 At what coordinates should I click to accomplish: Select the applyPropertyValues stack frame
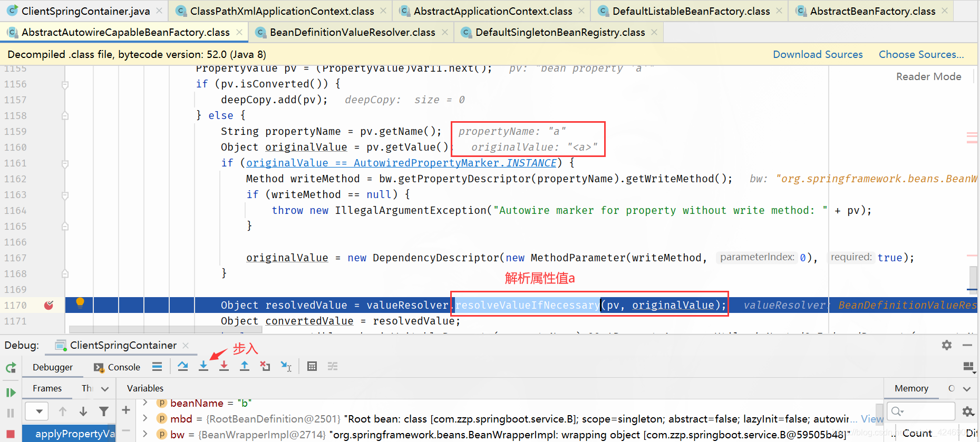pyautogui.click(x=69, y=434)
